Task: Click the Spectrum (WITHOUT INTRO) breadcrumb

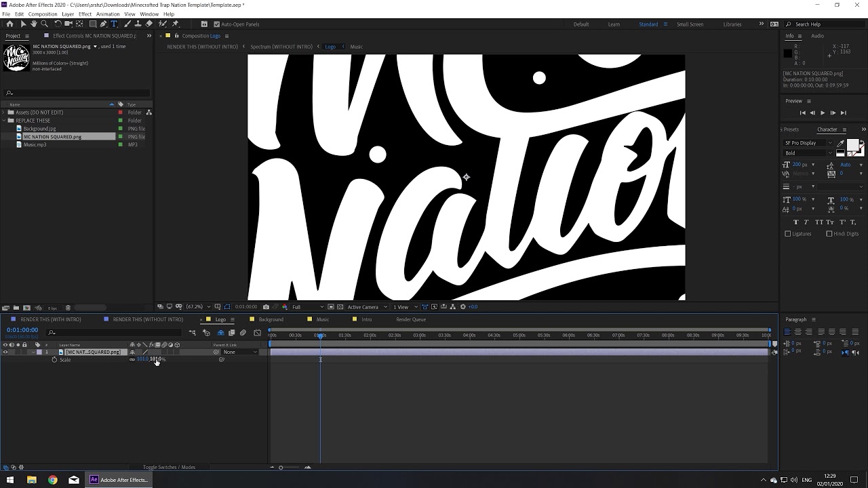Action: click(x=281, y=47)
